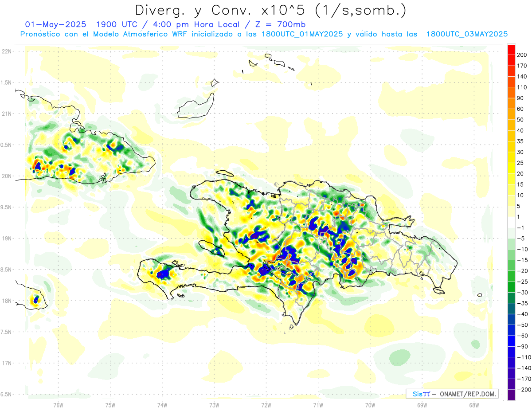Click the dark purple band below -200
The image size is (532, 411).
[x=511, y=395]
